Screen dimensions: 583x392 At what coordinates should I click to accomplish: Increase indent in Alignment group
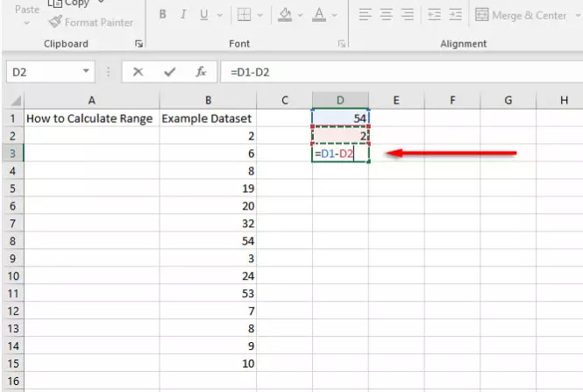pyautogui.click(x=455, y=15)
